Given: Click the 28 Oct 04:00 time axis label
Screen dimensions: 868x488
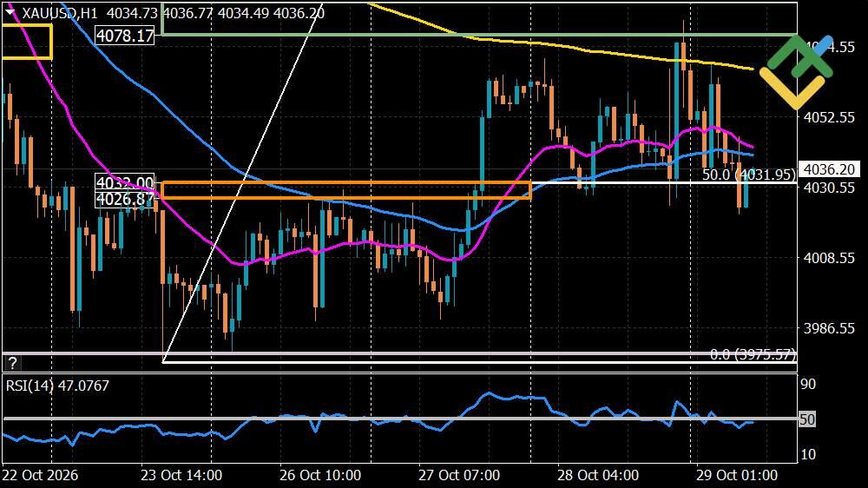Looking at the screenshot, I should tap(598, 475).
